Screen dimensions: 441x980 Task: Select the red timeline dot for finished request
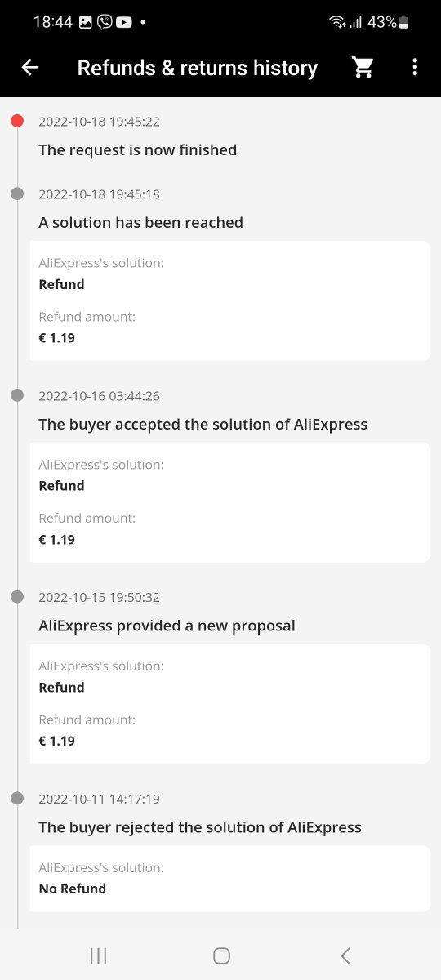click(x=17, y=122)
